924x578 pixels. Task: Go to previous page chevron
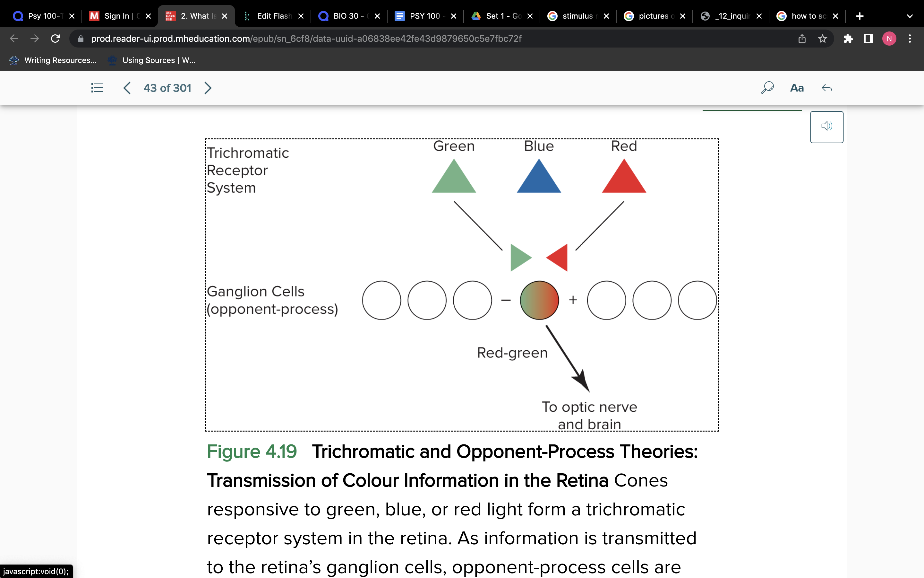point(127,88)
